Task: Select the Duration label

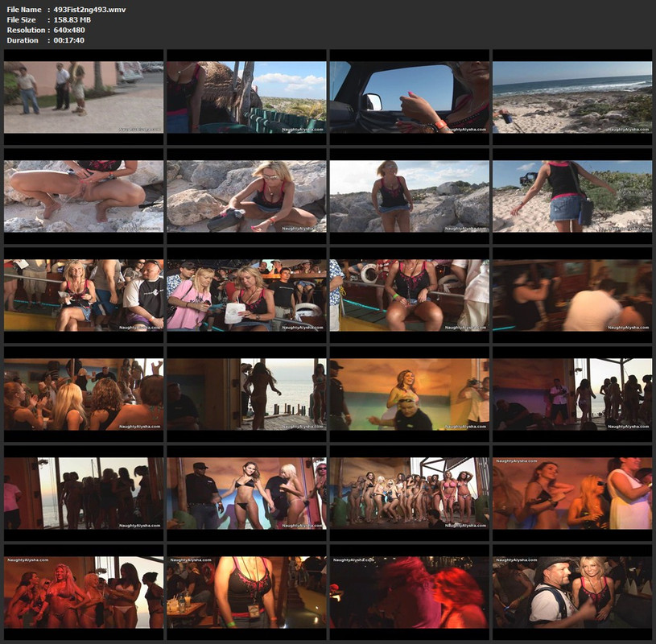Action: [x=23, y=40]
